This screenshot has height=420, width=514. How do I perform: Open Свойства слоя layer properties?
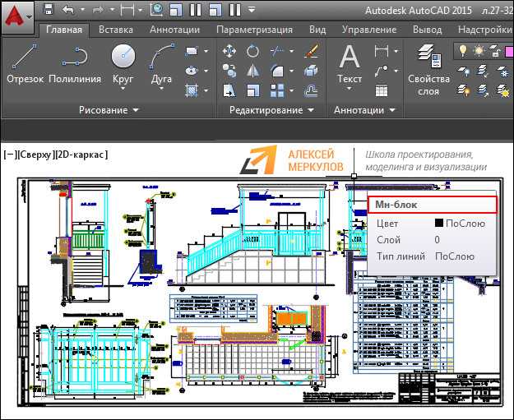pos(428,71)
